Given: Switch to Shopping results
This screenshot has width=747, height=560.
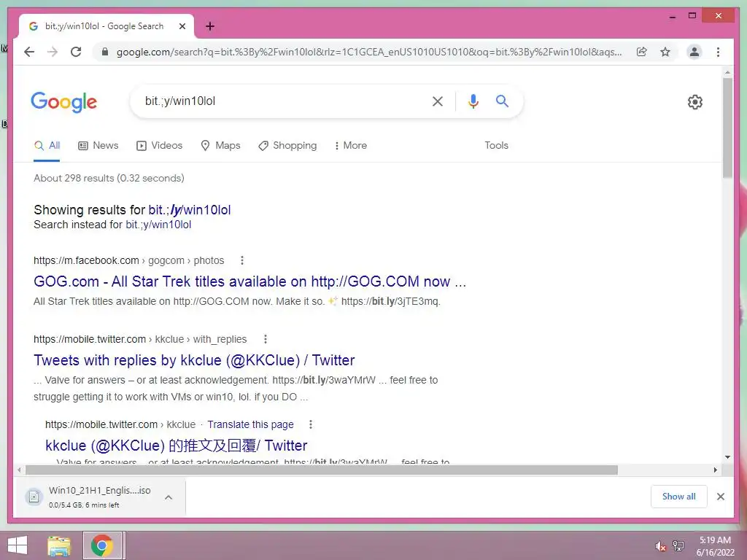Looking at the screenshot, I should (287, 145).
